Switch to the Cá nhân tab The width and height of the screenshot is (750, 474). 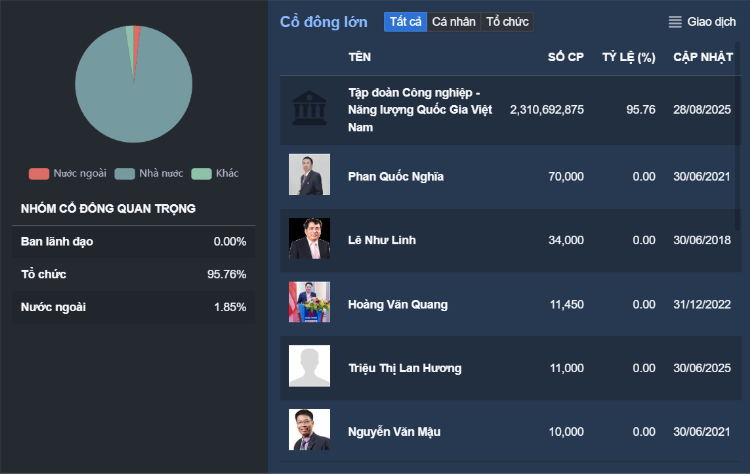coord(454,22)
